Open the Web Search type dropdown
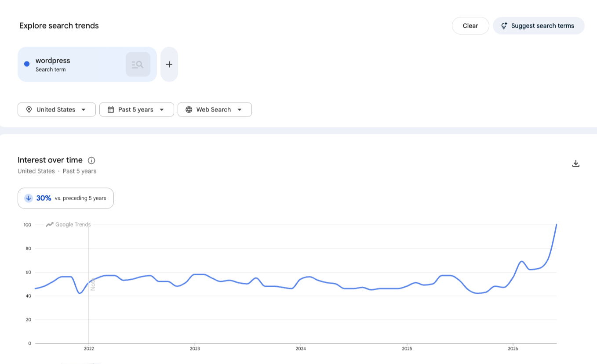 [215, 110]
